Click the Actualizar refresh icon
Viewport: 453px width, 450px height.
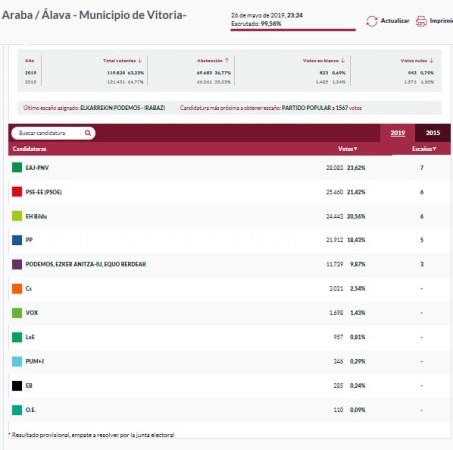[x=372, y=21]
